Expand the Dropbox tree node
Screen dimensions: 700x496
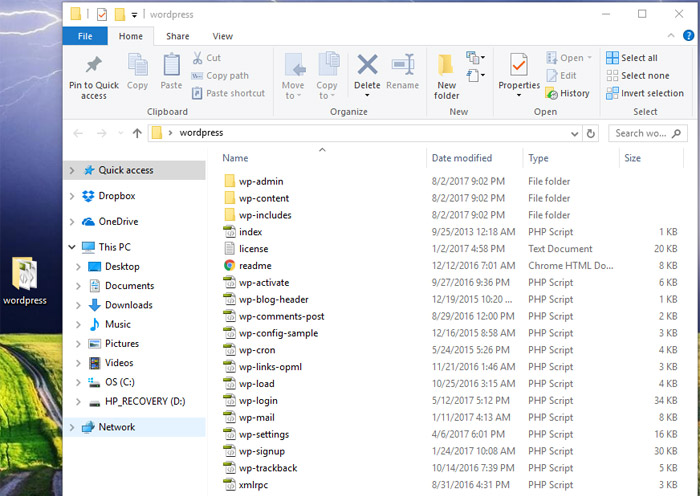pyautogui.click(x=72, y=196)
